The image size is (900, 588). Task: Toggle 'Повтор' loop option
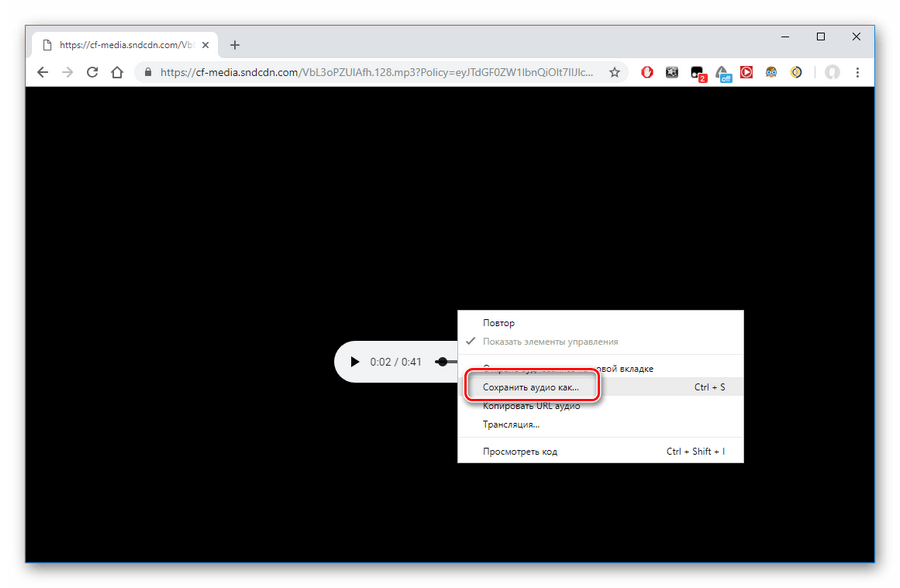[499, 324]
